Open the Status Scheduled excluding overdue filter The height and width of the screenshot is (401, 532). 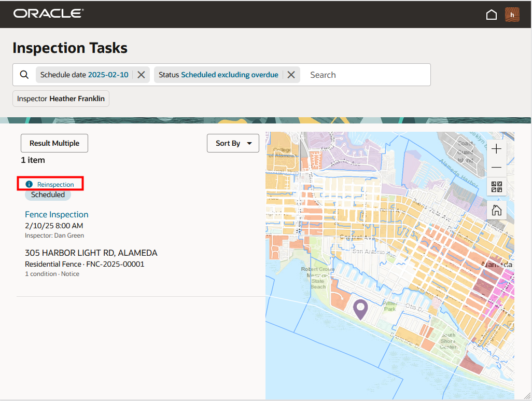pyautogui.click(x=218, y=75)
